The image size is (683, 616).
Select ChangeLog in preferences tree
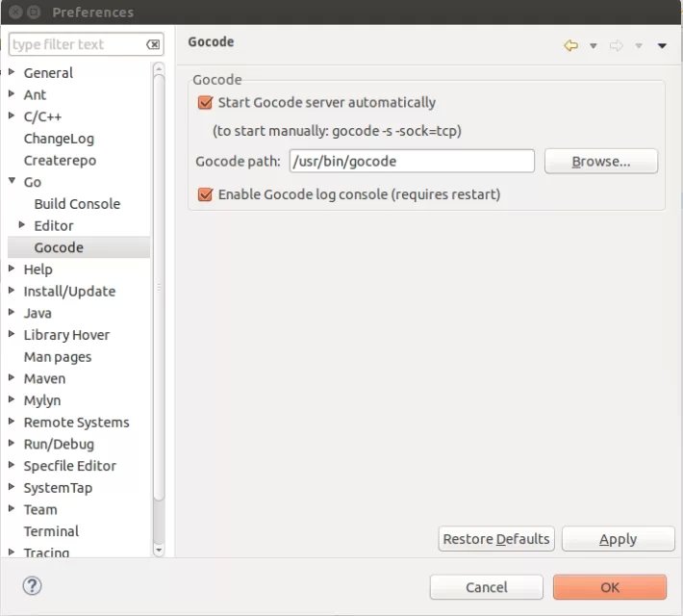(x=59, y=139)
